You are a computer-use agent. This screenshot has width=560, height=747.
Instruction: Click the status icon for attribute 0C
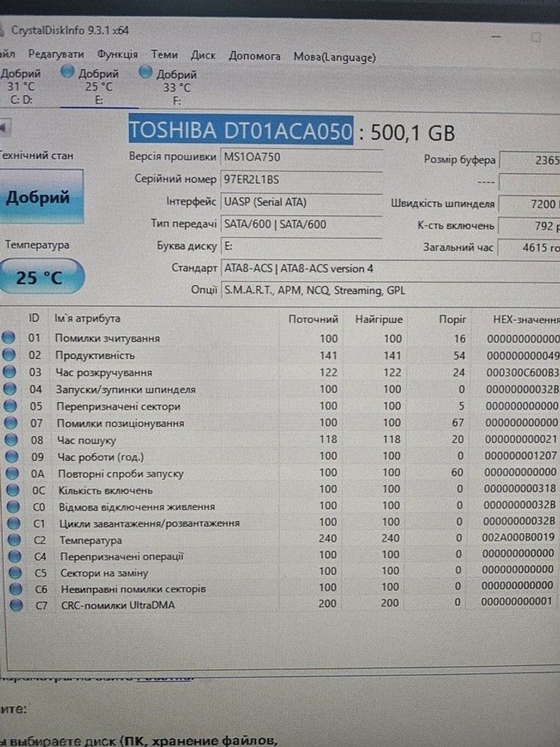[x=13, y=489]
